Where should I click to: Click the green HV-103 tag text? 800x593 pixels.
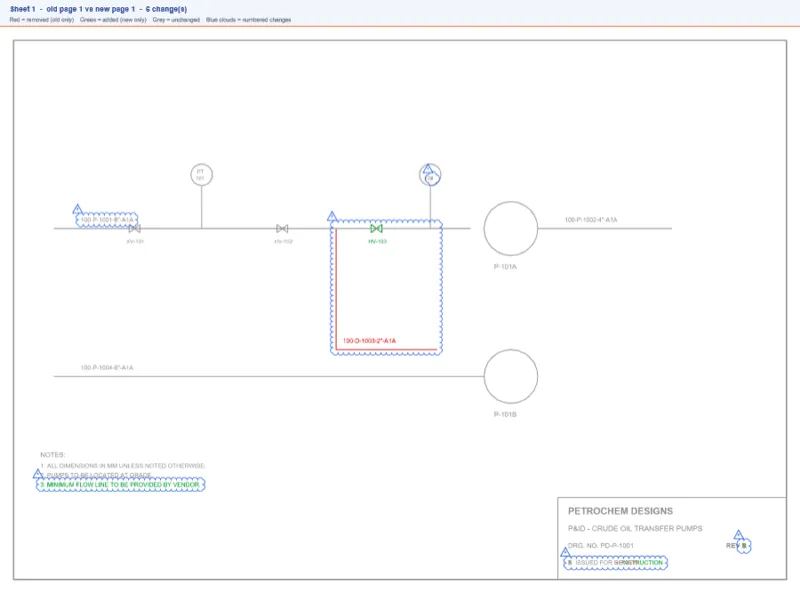tap(378, 241)
